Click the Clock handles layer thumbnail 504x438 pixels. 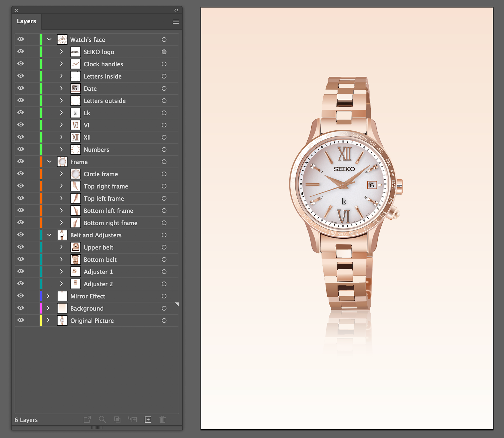[x=76, y=64]
